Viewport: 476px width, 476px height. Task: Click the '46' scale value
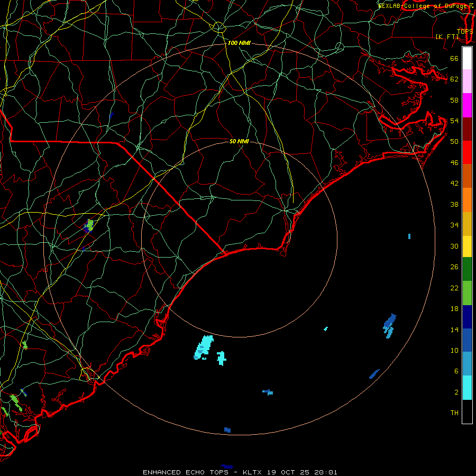coord(454,163)
